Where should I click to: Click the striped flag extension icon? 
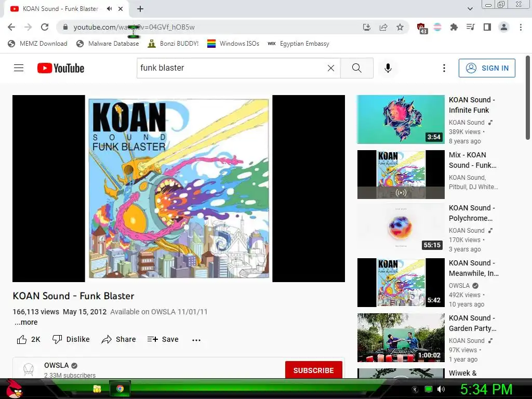(x=437, y=27)
